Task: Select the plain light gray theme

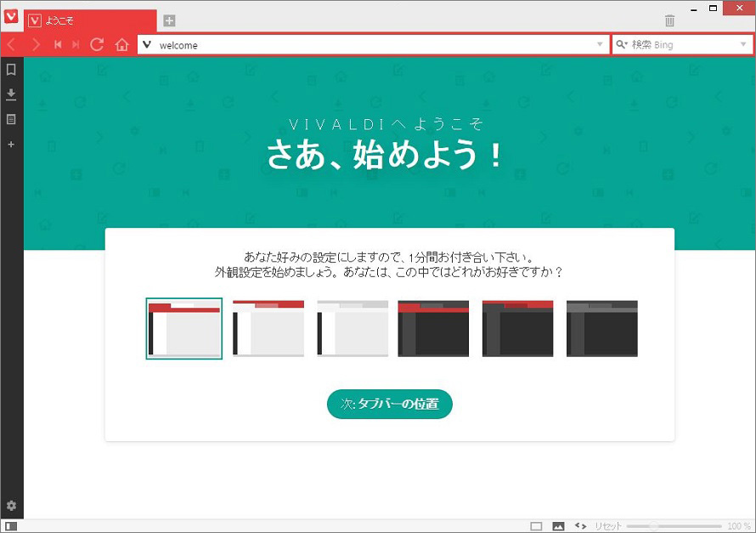Action: [353, 328]
